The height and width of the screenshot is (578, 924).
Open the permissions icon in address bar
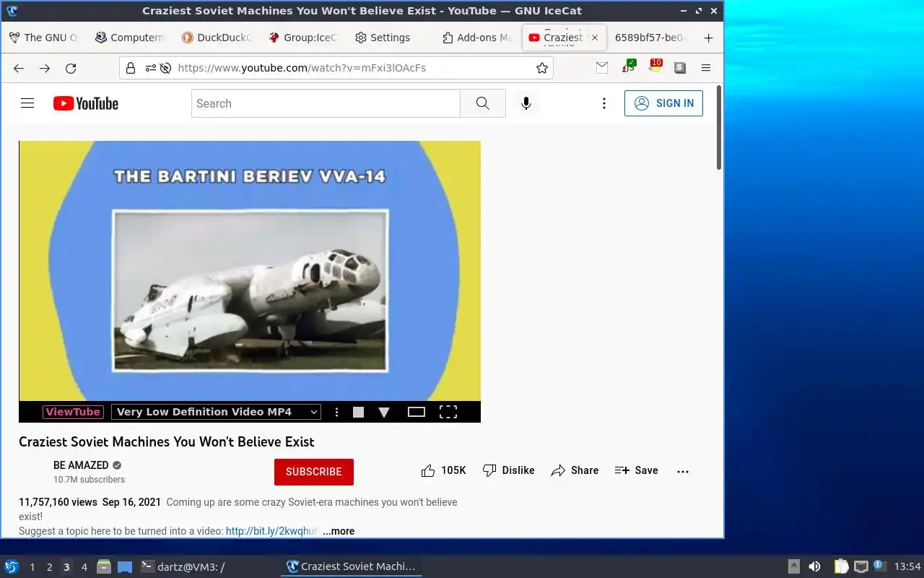tap(150, 68)
